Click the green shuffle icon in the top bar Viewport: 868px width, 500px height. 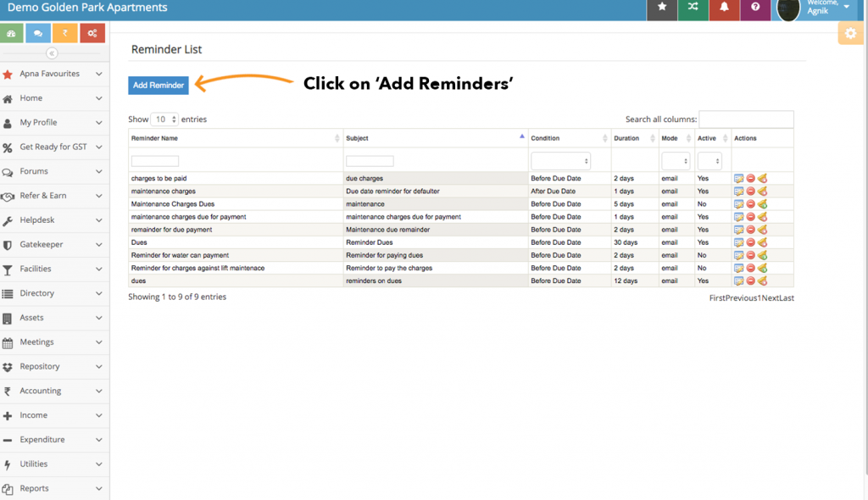click(x=693, y=8)
